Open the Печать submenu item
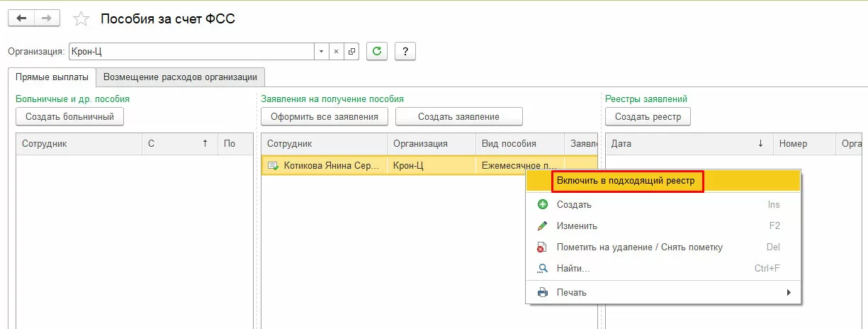Screen dimensions: 868x329 tap(663, 292)
